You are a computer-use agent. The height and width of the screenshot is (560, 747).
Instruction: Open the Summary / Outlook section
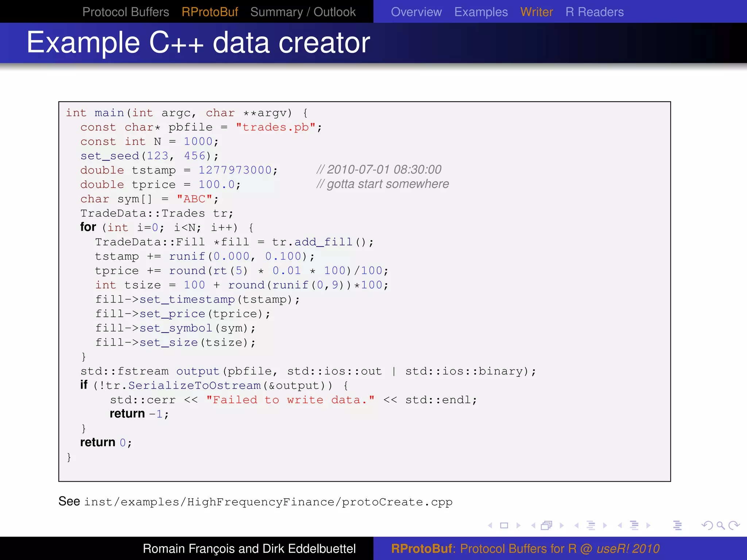coord(303,12)
